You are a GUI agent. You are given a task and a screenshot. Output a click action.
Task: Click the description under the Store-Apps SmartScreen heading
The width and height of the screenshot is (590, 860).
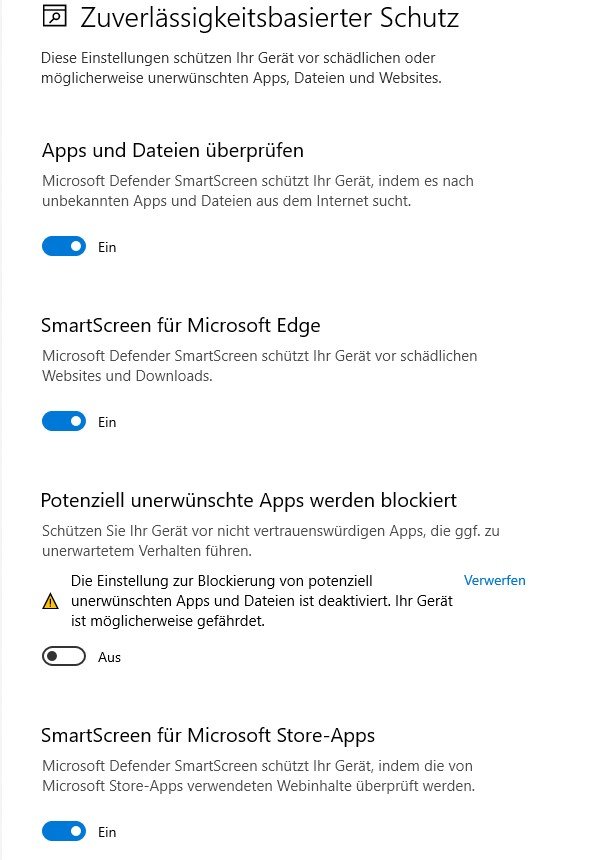click(x=259, y=776)
